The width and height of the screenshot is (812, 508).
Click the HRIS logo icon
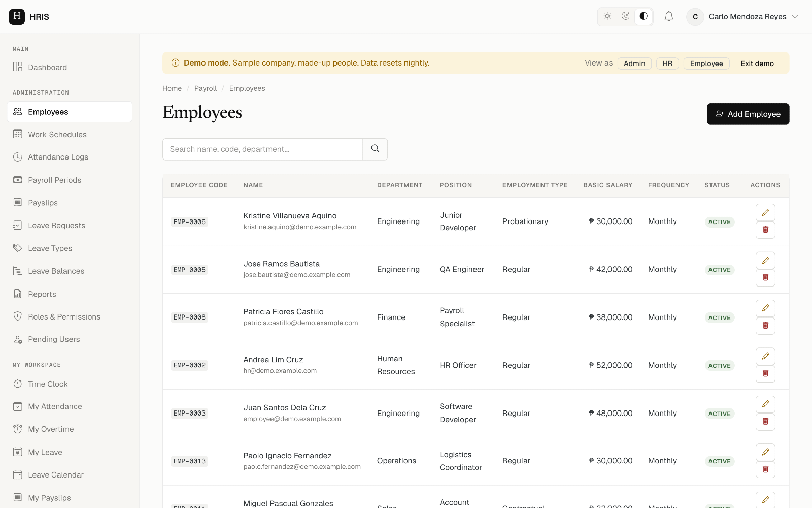click(17, 17)
